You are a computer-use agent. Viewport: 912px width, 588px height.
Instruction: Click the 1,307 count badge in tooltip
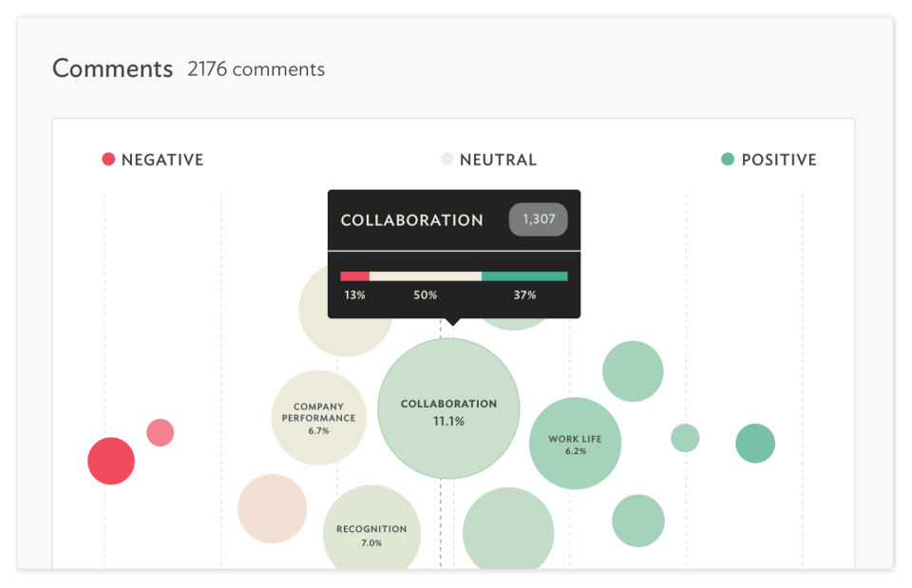538,219
